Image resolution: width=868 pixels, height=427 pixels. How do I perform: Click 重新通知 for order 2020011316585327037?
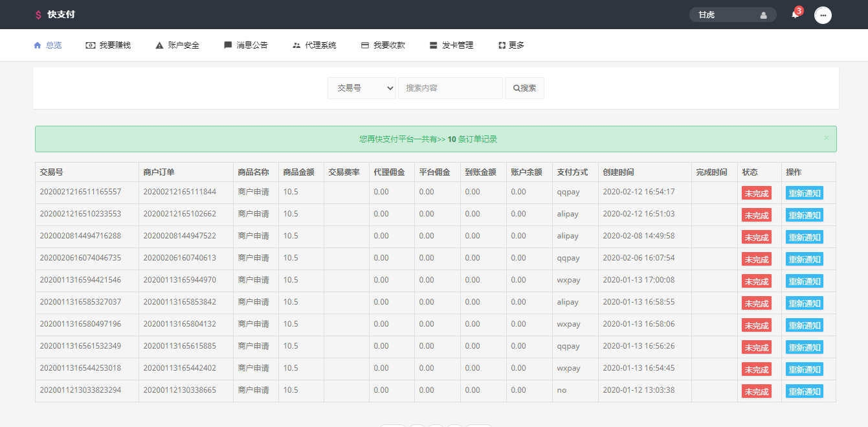[x=805, y=303]
